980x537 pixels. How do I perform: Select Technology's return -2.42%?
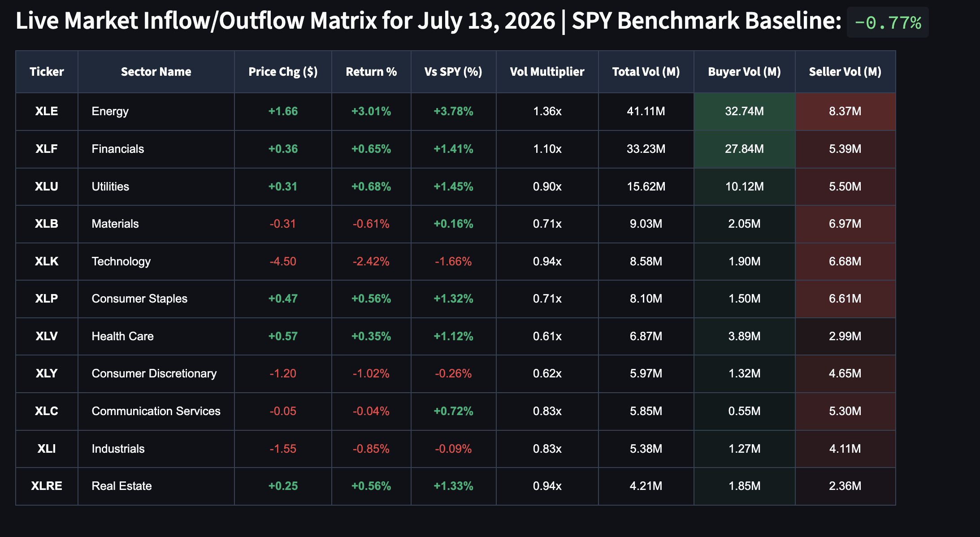(371, 261)
